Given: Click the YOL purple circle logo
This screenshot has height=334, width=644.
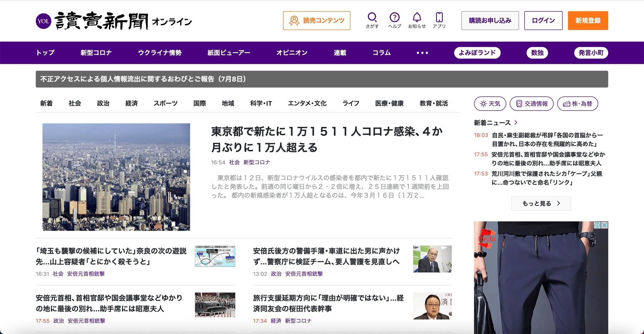Looking at the screenshot, I should coord(43,21).
